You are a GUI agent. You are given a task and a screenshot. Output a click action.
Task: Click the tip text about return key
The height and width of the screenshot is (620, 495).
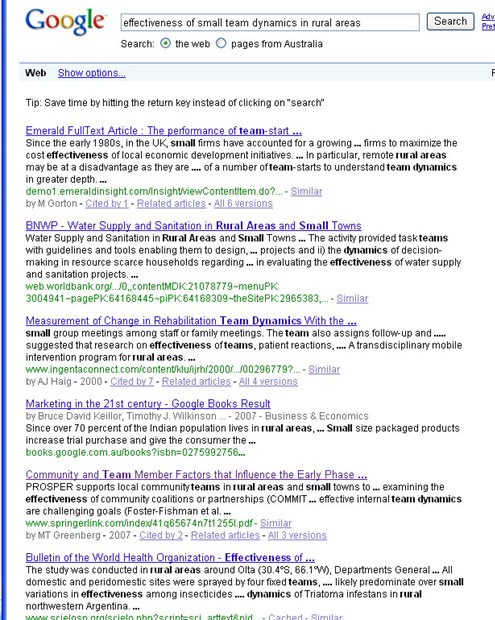[175, 103]
